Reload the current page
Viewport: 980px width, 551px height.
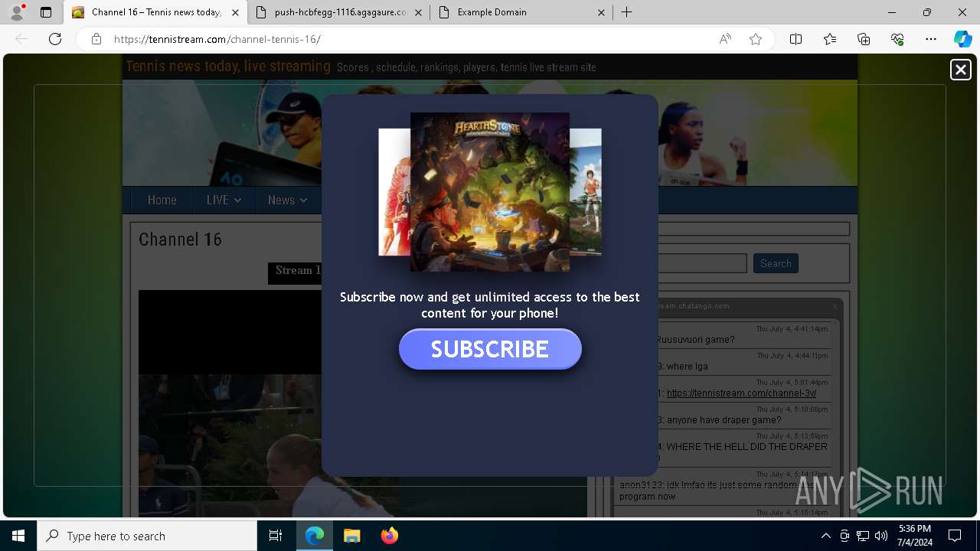55,39
